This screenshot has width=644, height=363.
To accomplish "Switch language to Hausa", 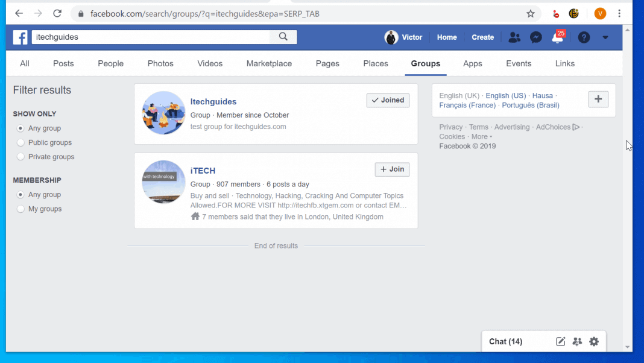I will (x=543, y=96).
